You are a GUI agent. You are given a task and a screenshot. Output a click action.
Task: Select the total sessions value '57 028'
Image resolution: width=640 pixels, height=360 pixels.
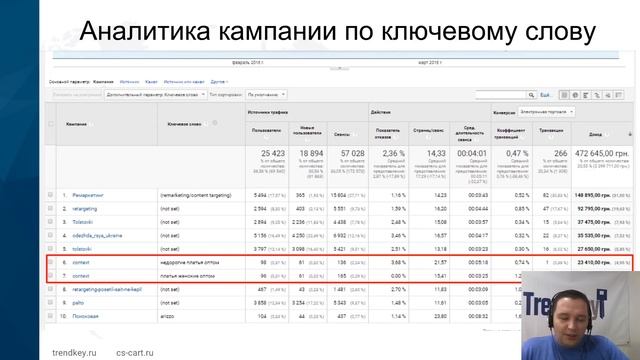point(353,153)
